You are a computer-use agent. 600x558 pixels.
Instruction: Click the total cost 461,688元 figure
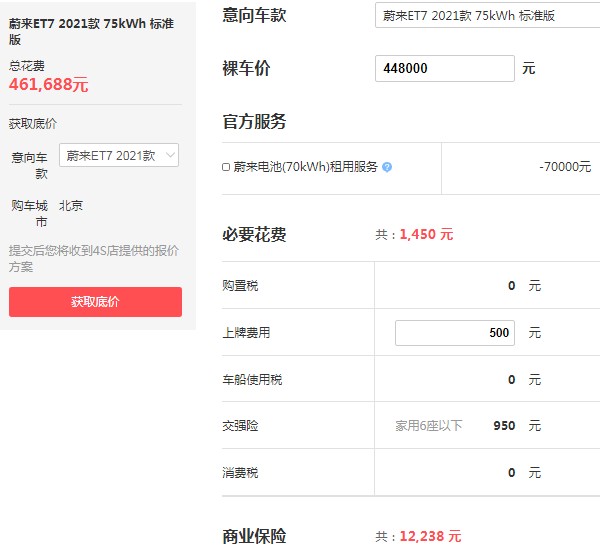[x=49, y=85]
